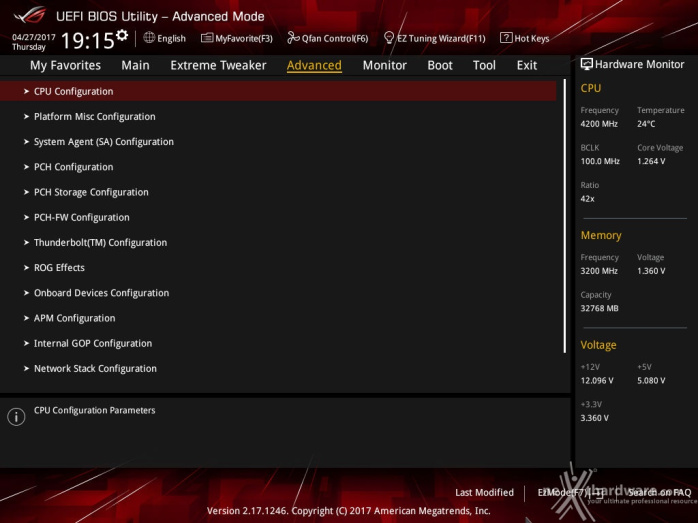Go to the Monitor tab
This screenshot has width=698, height=523.
tap(385, 65)
